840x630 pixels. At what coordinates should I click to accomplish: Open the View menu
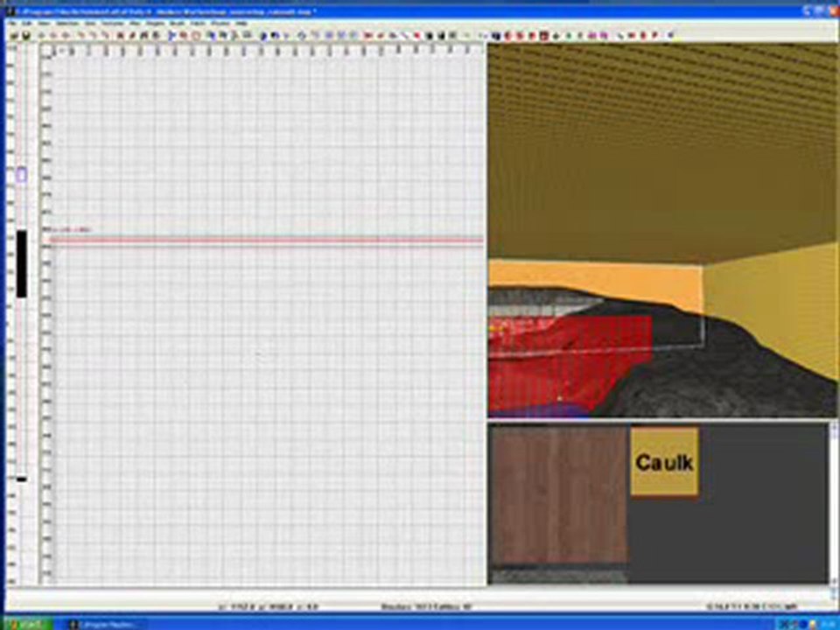(44, 24)
